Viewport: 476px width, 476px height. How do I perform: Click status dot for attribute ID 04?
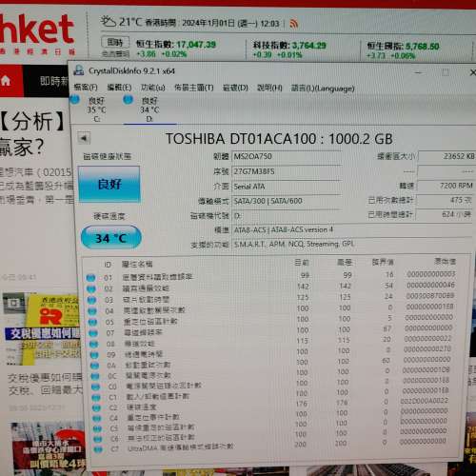(91, 311)
